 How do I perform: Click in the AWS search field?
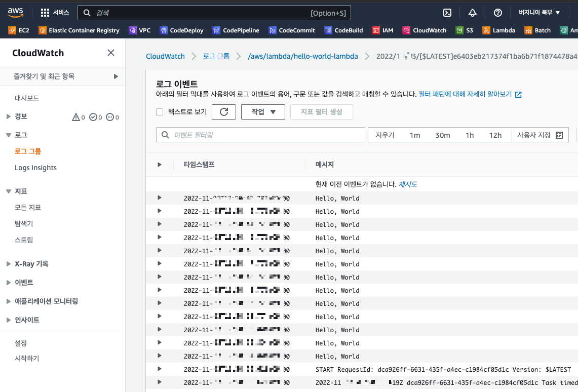214,13
